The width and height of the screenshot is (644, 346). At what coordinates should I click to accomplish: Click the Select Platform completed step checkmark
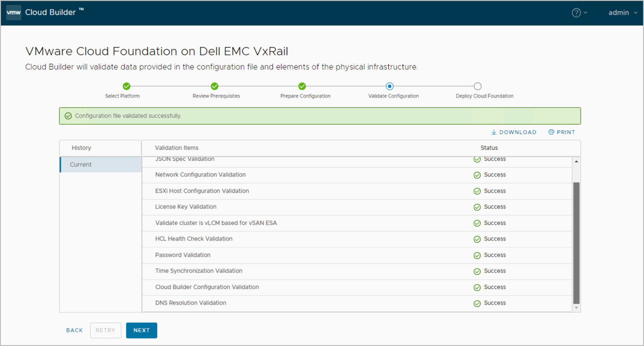pyautogui.click(x=127, y=86)
